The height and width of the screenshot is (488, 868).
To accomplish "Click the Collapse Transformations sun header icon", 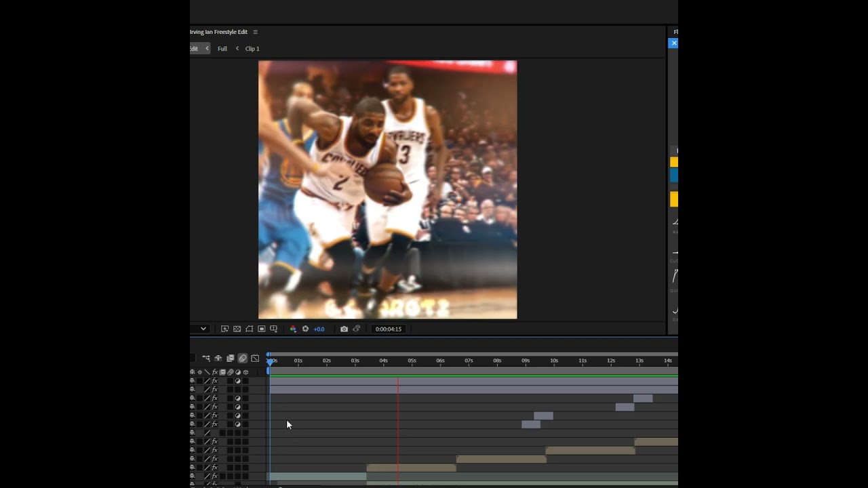I will 199,372.
